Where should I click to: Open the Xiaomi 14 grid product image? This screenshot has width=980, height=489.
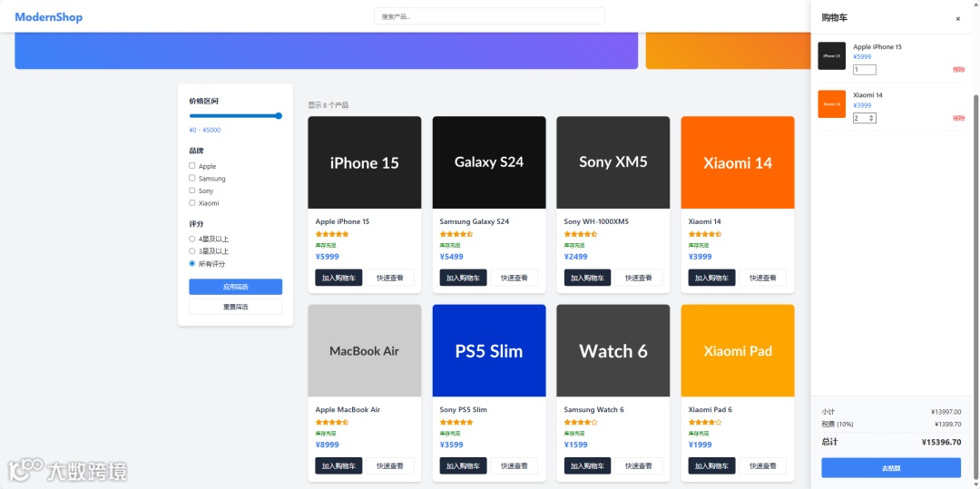tap(738, 162)
